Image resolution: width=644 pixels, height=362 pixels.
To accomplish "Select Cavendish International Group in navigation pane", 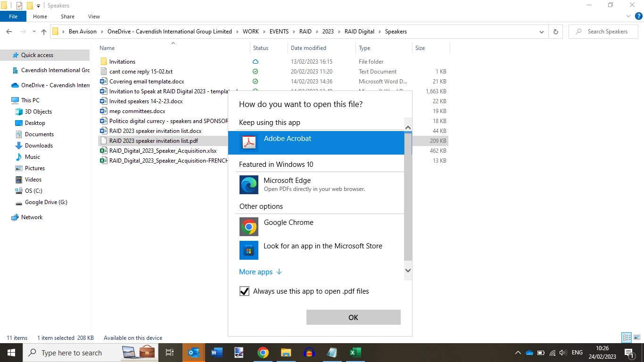I will pyautogui.click(x=50, y=70).
